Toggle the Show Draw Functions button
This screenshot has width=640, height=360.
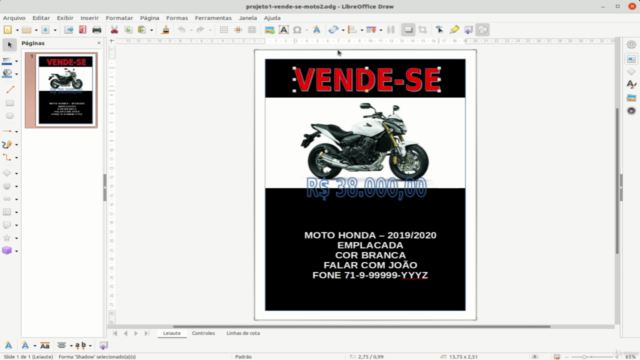(x=482, y=30)
